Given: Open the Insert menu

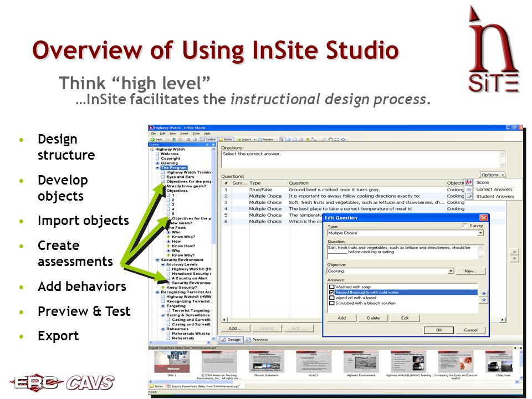Looking at the screenshot, I should pyautogui.click(x=184, y=134).
